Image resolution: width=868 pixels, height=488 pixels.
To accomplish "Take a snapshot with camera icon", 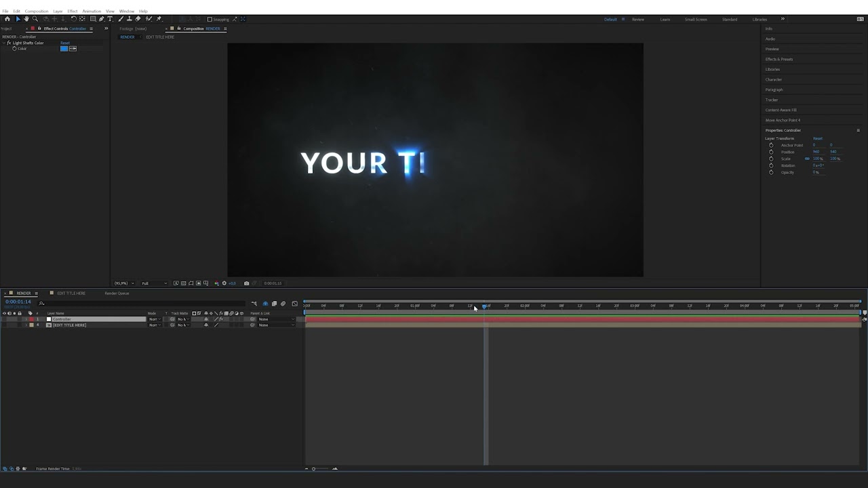I will [246, 283].
